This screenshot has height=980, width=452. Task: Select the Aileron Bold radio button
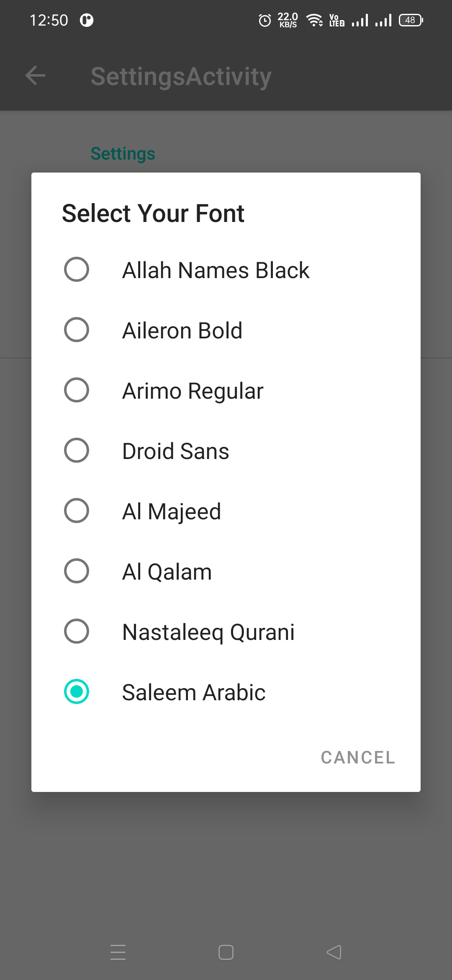point(77,330)
